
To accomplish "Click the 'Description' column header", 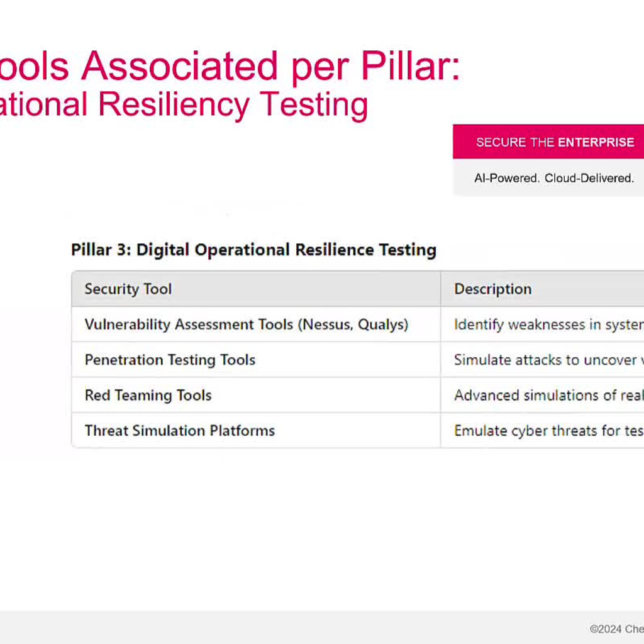I will click(x=493, y=289).
